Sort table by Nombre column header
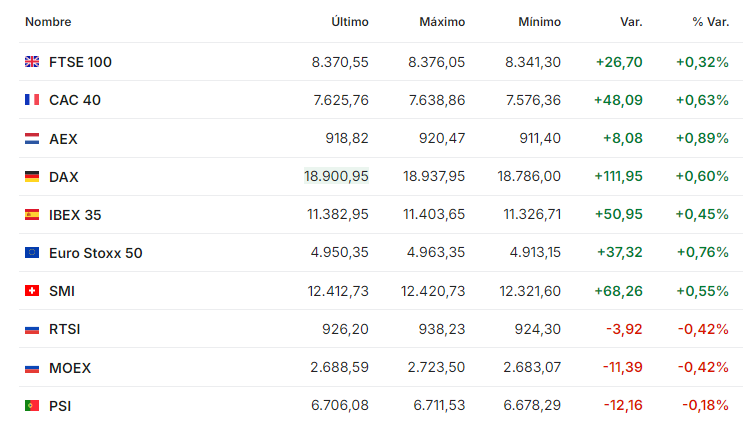Screen dimensions: 743x421 pyautogui.click(x=48, y=22)
